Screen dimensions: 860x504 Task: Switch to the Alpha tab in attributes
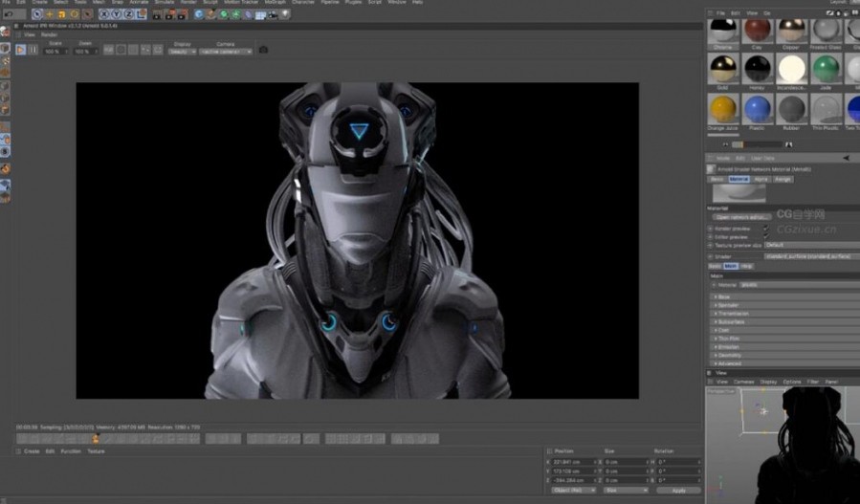(761, 180)
